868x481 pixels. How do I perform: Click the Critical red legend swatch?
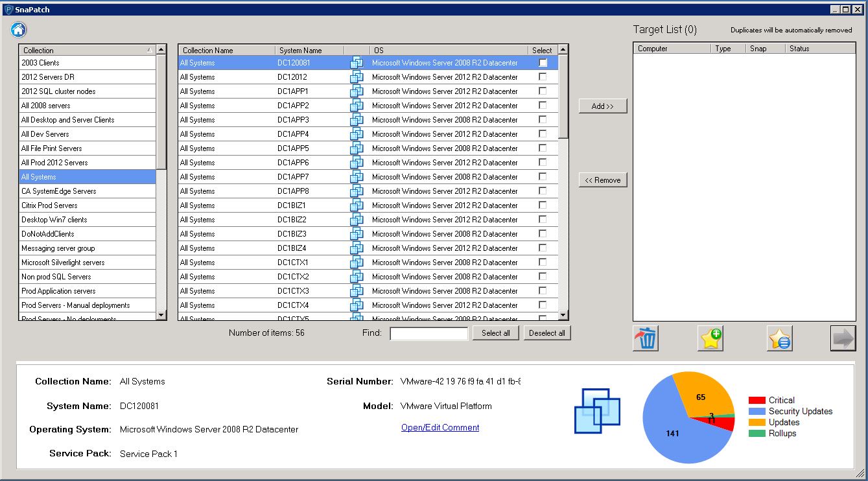pos(757,401)
